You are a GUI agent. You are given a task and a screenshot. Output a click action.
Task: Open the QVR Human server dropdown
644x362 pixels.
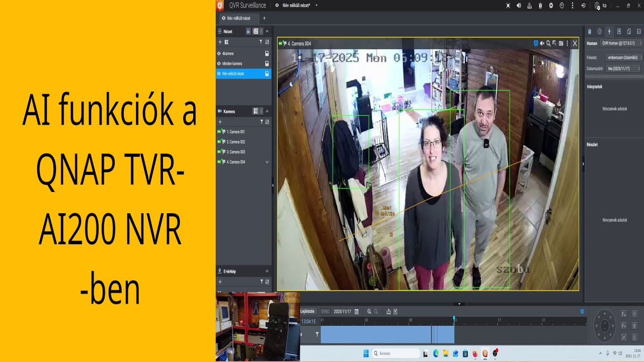(621, 43)
